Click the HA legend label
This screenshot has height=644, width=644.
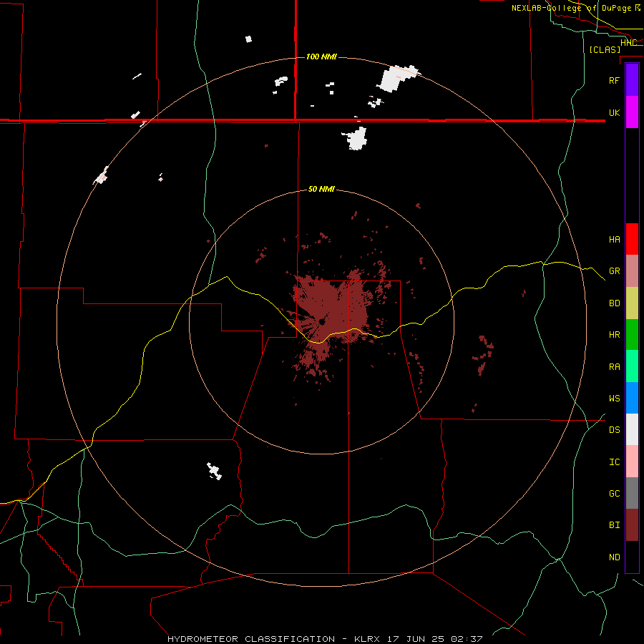point(614,239)
